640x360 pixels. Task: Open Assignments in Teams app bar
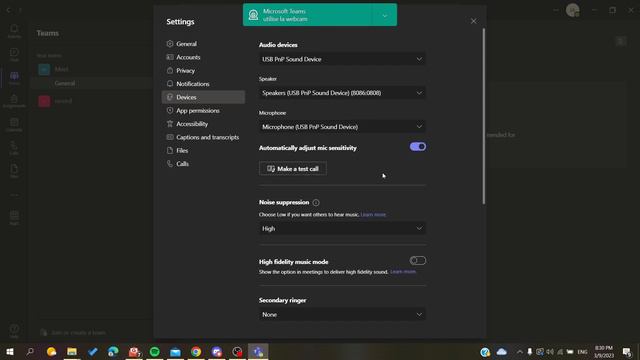coord(14,101)
